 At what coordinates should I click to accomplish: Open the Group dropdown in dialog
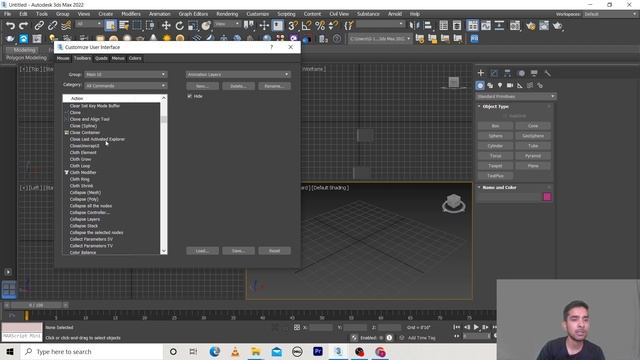coord(126,75)
